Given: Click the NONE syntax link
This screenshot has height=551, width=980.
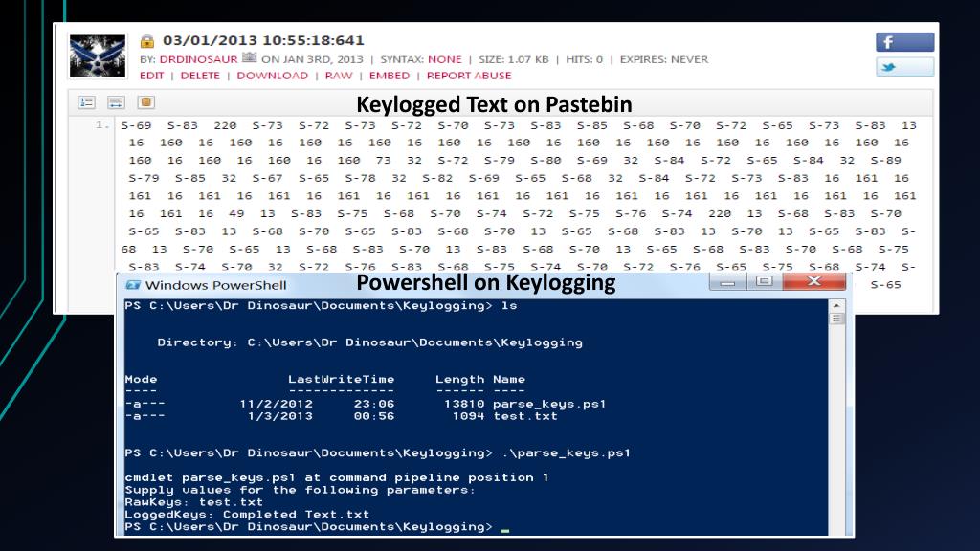Looking at the screenshot, I should coord(445,59).
